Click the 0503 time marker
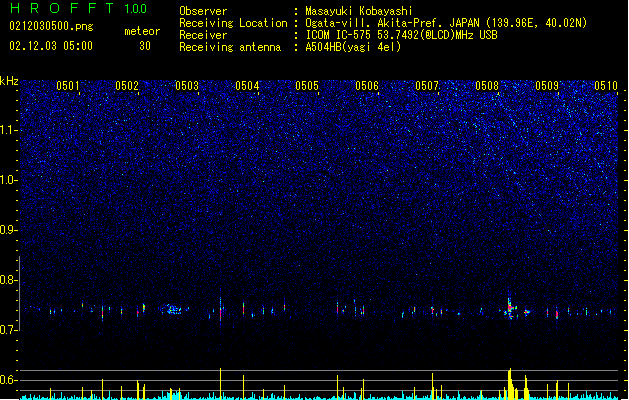The height and width of the screenshot is (400, 629). click(187, 86)
